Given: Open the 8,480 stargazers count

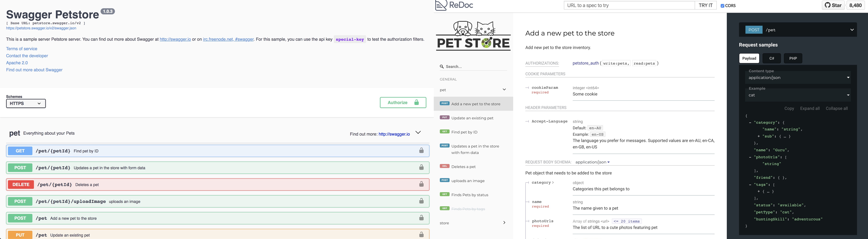Looking at the screenshot, I should tap(855, 5).
